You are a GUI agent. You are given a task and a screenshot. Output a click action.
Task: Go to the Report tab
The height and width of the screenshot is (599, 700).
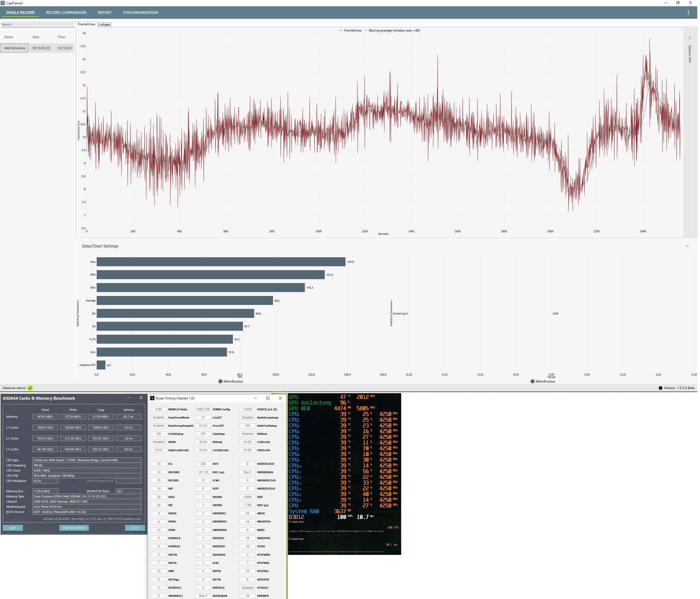tap(104, 13)
